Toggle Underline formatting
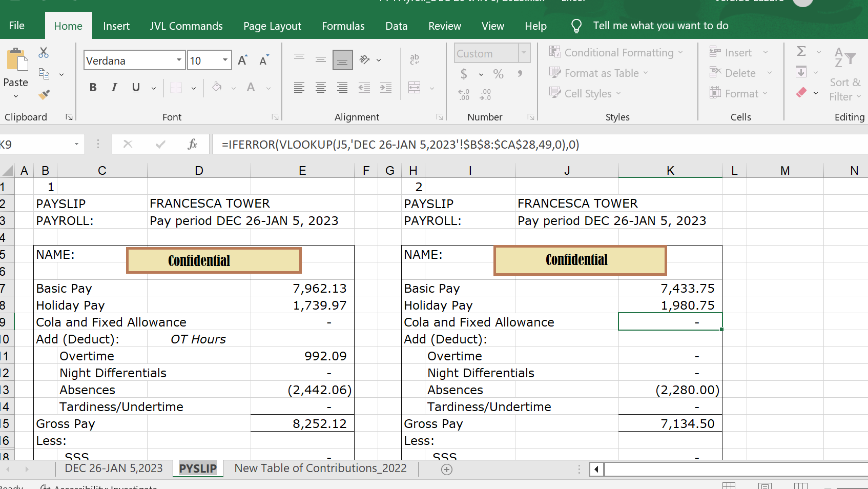Screen dimensions: 868x489 (136, 88)
